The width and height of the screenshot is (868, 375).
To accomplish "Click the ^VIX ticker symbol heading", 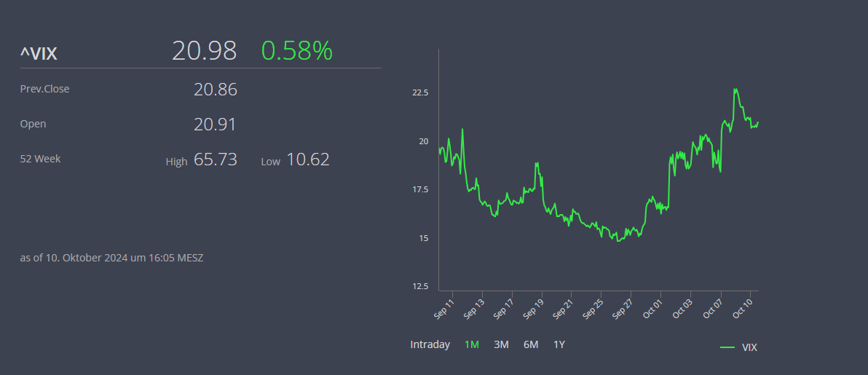I will (39, 52).
